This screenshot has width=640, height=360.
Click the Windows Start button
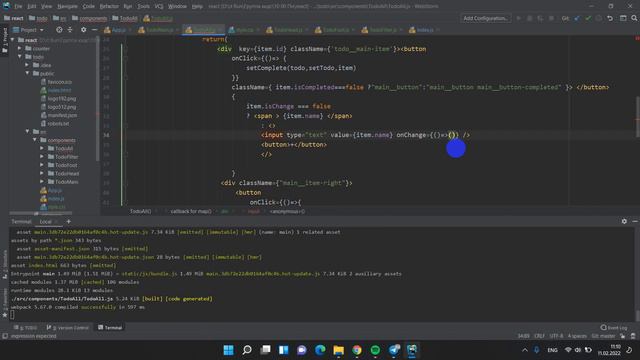pos(229,350)
